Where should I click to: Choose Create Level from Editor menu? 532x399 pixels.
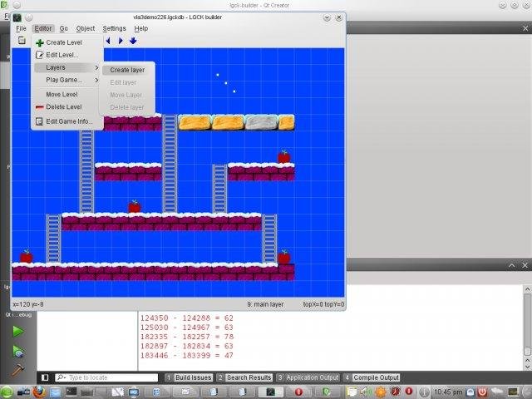pos(67,42)
